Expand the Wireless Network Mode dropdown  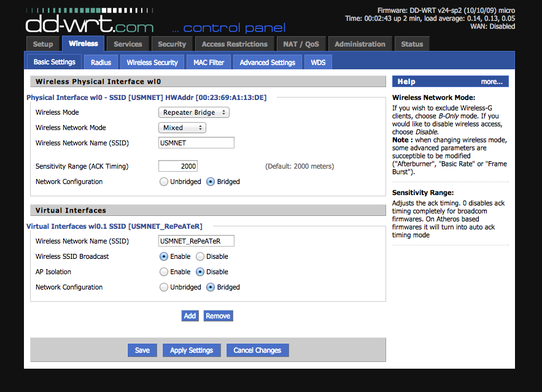(x=182, y=128)
